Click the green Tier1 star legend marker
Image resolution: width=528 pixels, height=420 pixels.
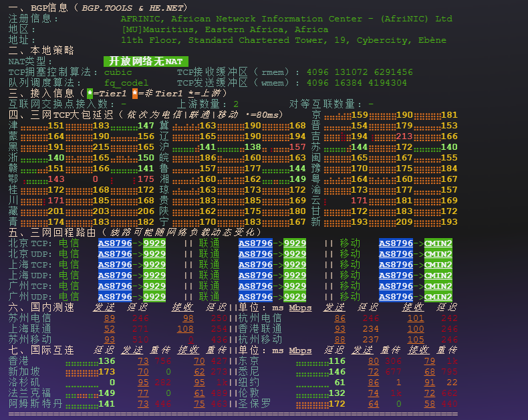[x=90, y=94]
